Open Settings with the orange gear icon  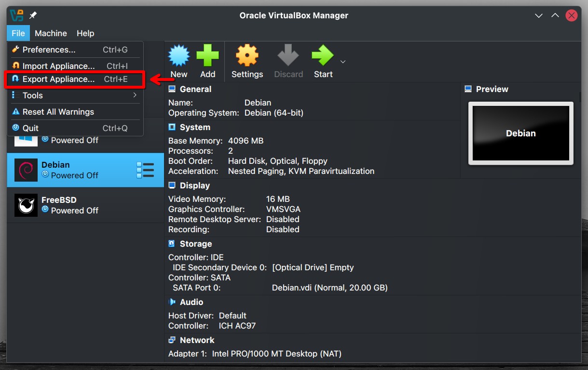[x=247, y=55]
